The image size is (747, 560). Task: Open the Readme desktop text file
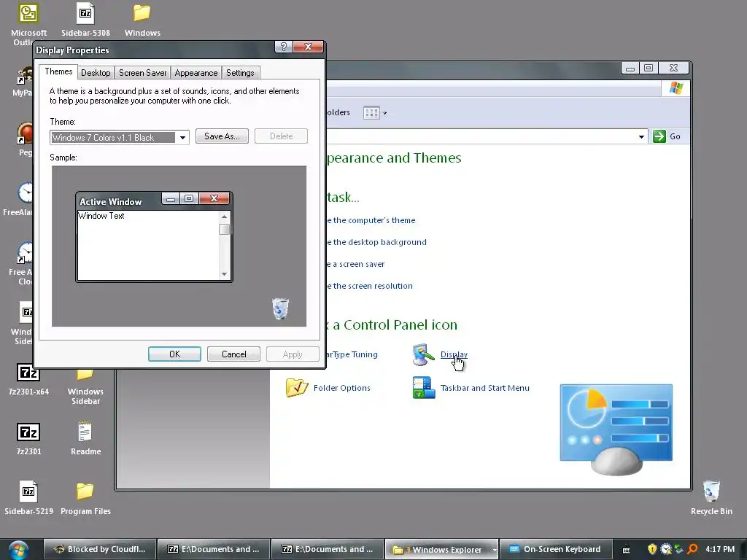(85, 432)
